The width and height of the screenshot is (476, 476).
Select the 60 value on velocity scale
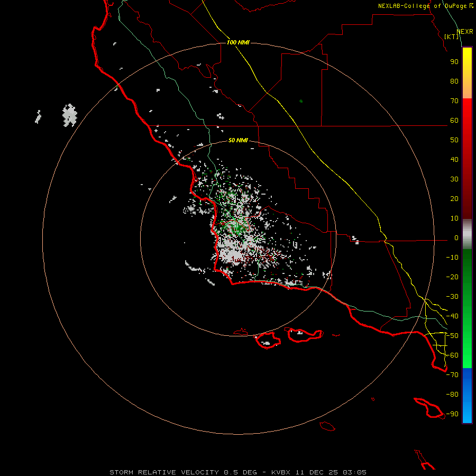click(454, 121)
